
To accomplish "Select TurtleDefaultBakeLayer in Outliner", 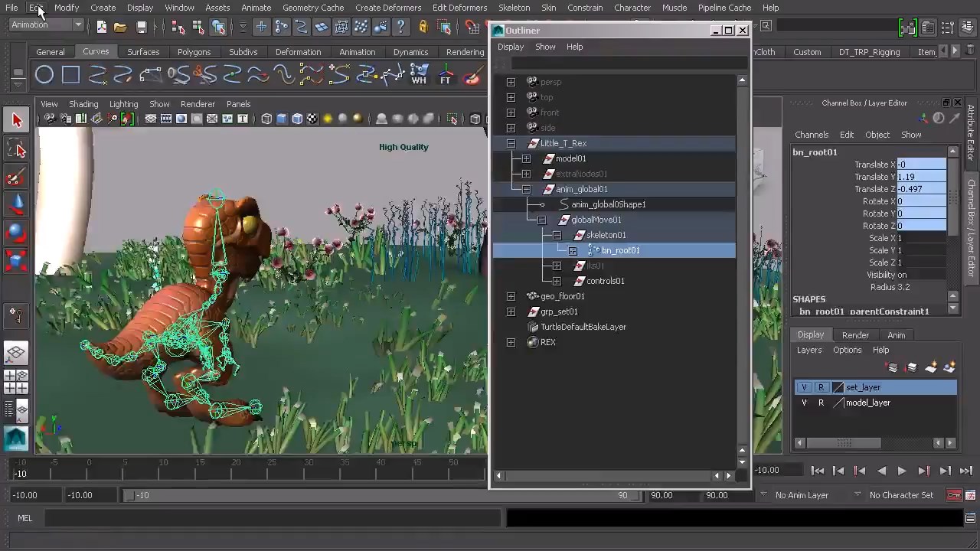I will coord(583,327).
